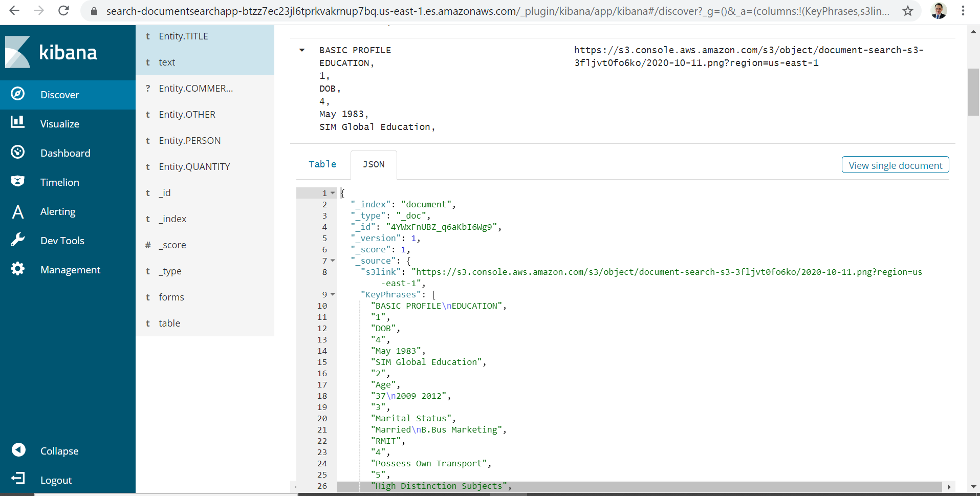The image size is (980, 496).
Task: Click View single document button
Action: coord(895,165)
